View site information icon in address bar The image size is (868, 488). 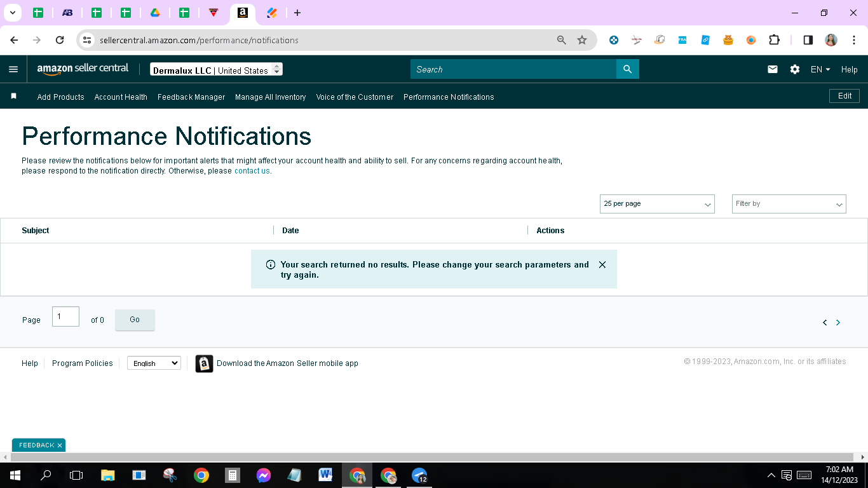pyautogui.click(x=88, y=40)
